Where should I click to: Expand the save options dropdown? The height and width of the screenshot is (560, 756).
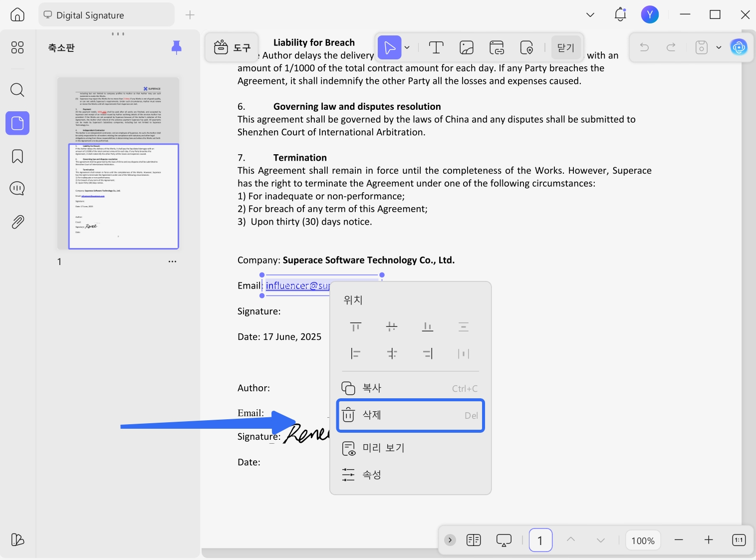[719, 47]
